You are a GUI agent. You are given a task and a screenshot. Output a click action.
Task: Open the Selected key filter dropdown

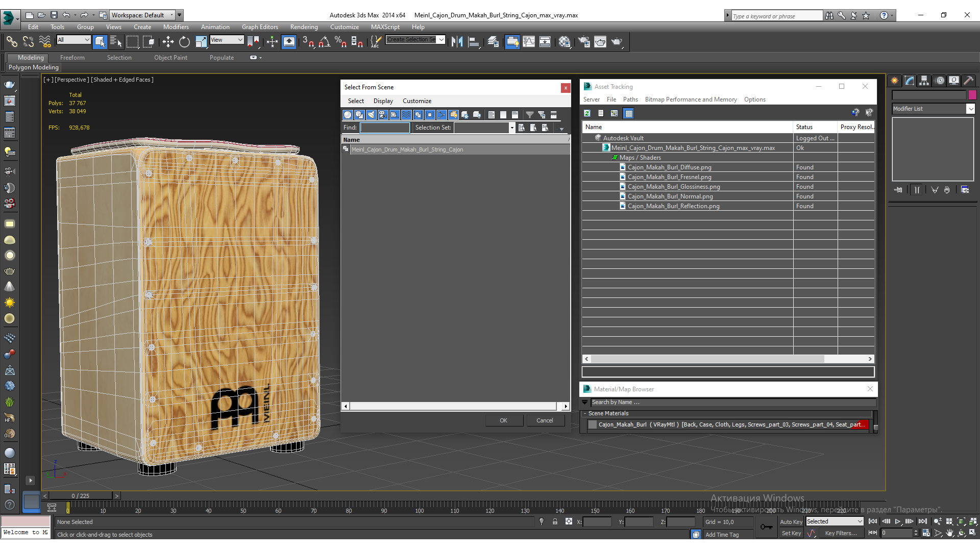click(835, 521)
